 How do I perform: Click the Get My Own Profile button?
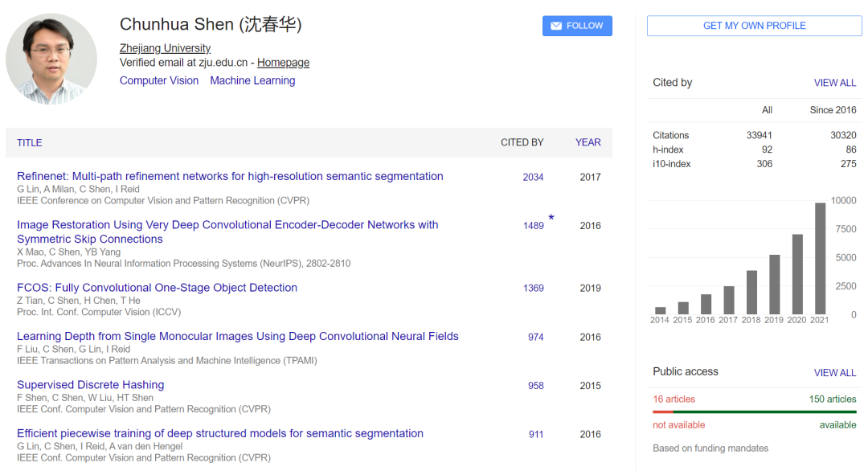pos(754,26)
